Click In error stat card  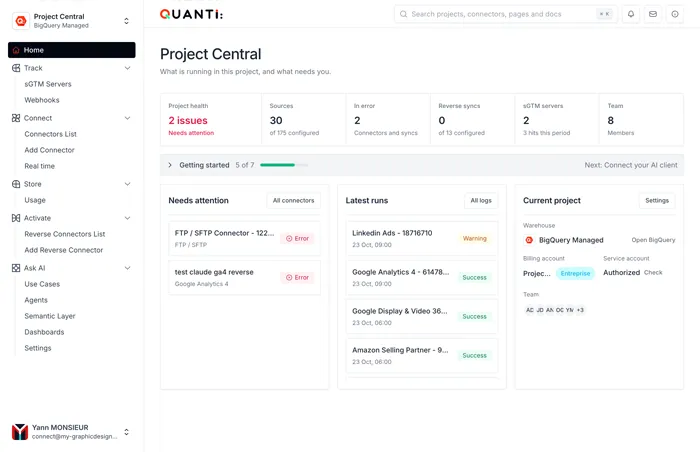[x=388, y=120]
